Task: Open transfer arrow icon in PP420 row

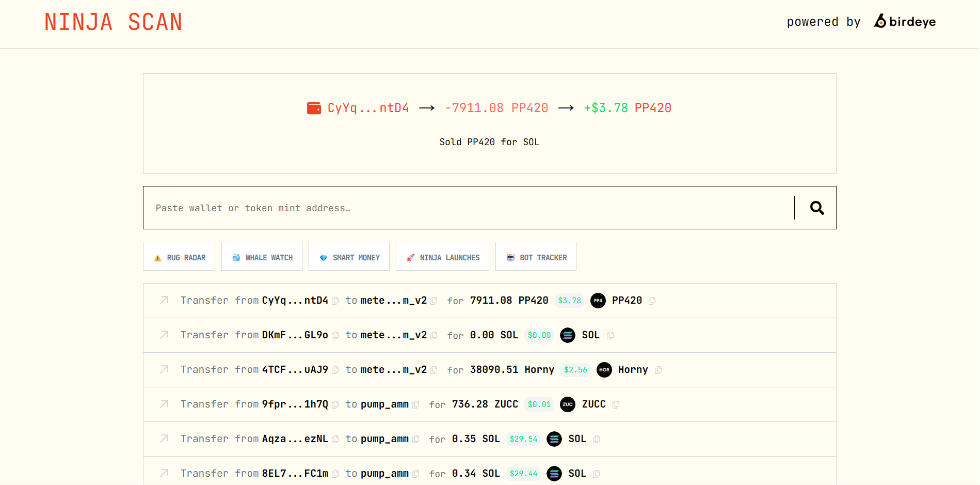Action: click(x=164, y=300)
